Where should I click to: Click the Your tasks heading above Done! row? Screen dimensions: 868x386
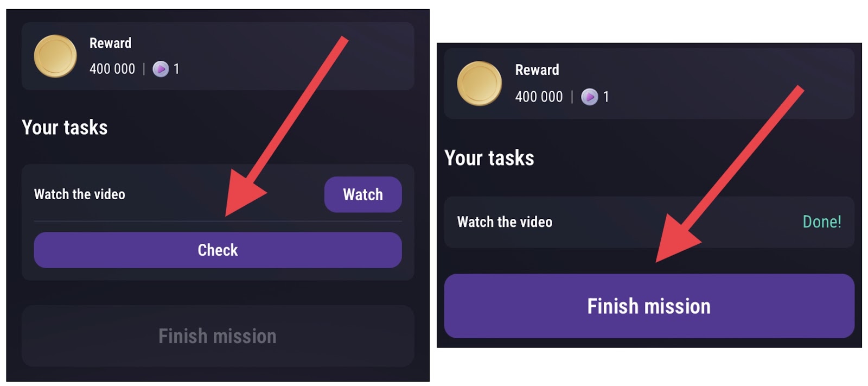click(x=489, y=158)
